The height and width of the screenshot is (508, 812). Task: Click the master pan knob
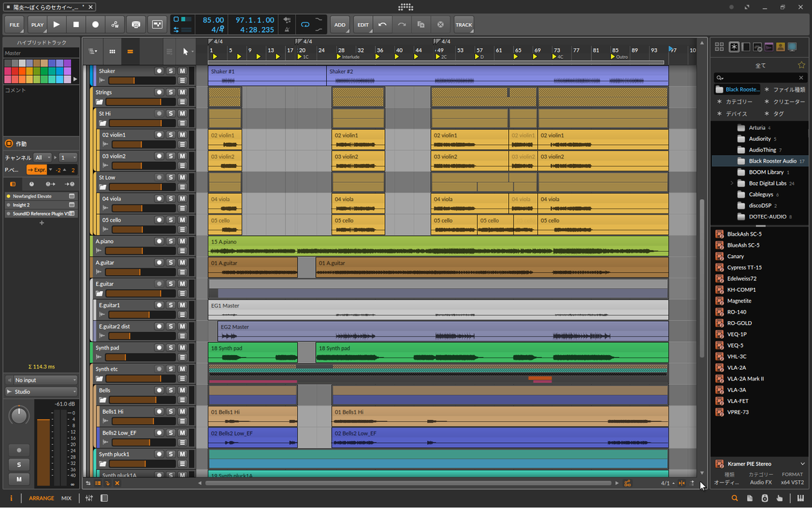coord(20,415)
